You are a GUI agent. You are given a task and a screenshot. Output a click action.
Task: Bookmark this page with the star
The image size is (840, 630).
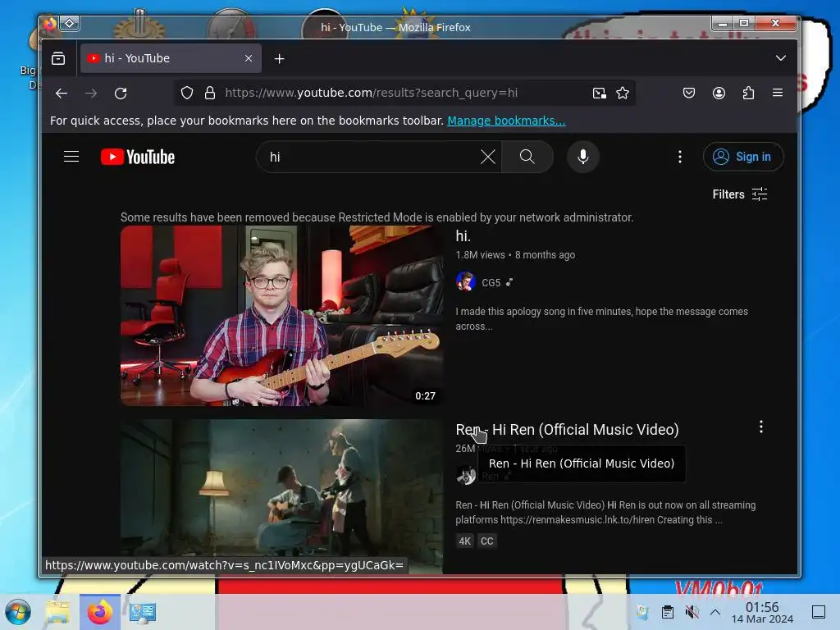pos(622,94)
